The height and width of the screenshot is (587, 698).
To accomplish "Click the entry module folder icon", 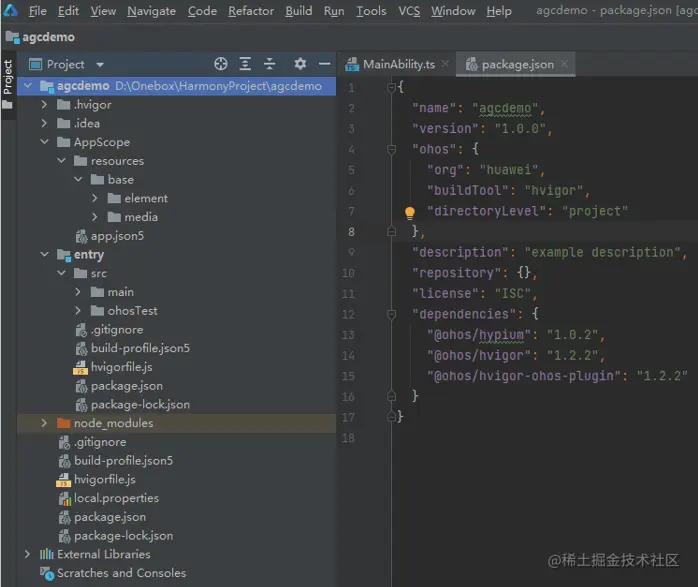I will coord(64,255).
